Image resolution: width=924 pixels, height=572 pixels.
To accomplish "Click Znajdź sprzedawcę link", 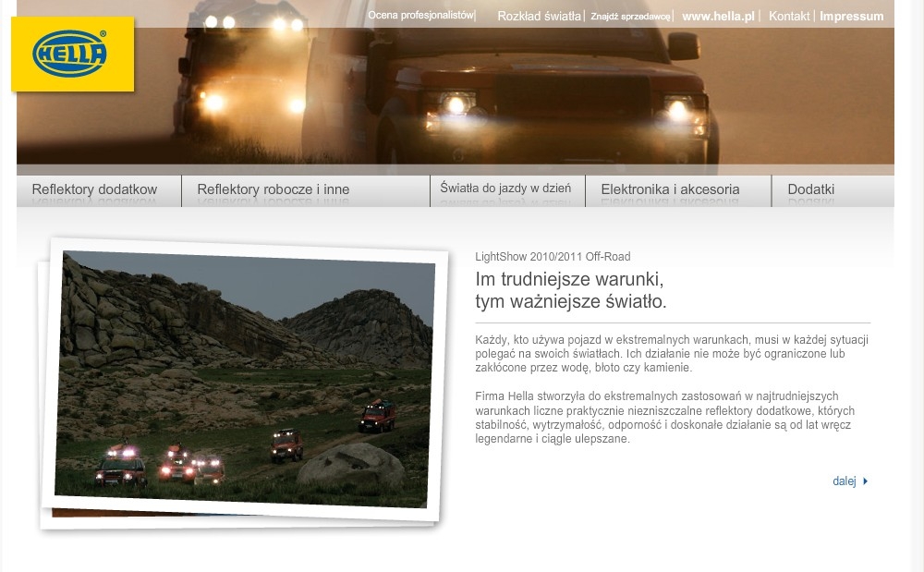I will click(630, 17).
